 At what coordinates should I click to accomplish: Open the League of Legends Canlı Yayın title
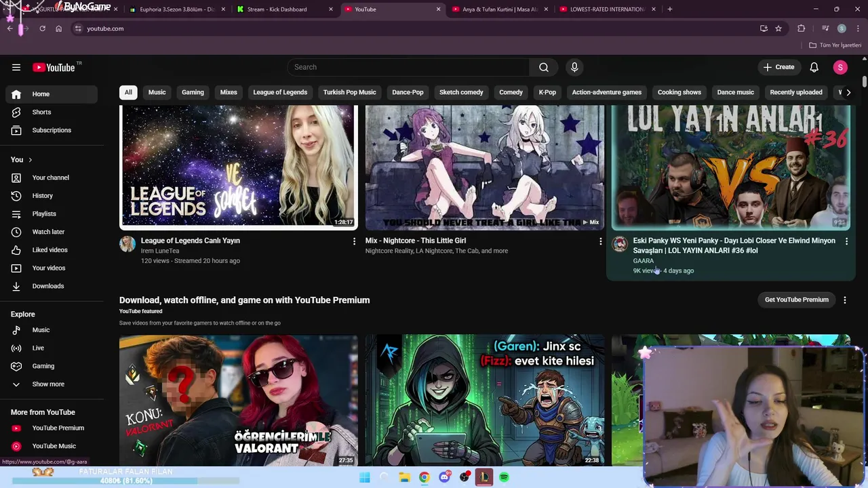191,241
